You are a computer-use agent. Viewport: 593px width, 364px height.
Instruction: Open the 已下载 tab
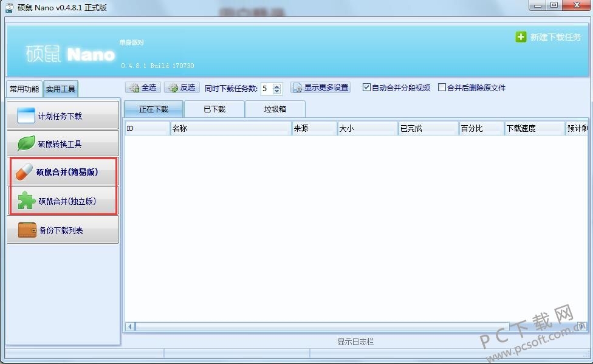pyautogui.click(x=214, y=109)
